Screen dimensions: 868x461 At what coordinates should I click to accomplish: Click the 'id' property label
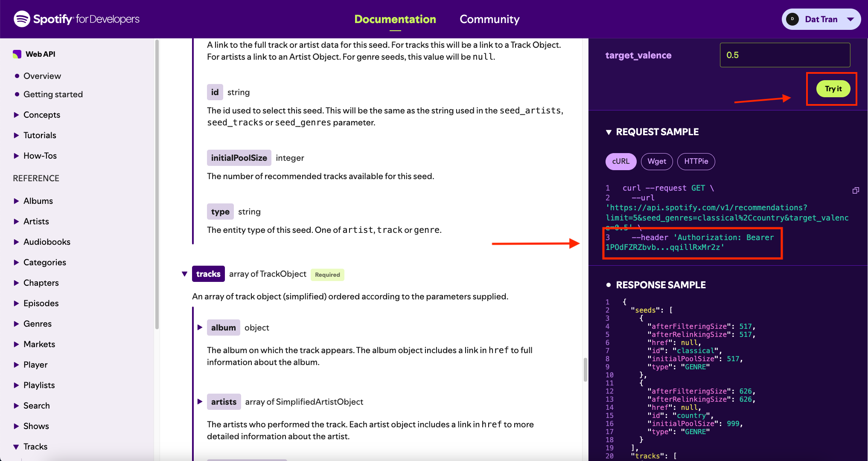click(215, 92)
